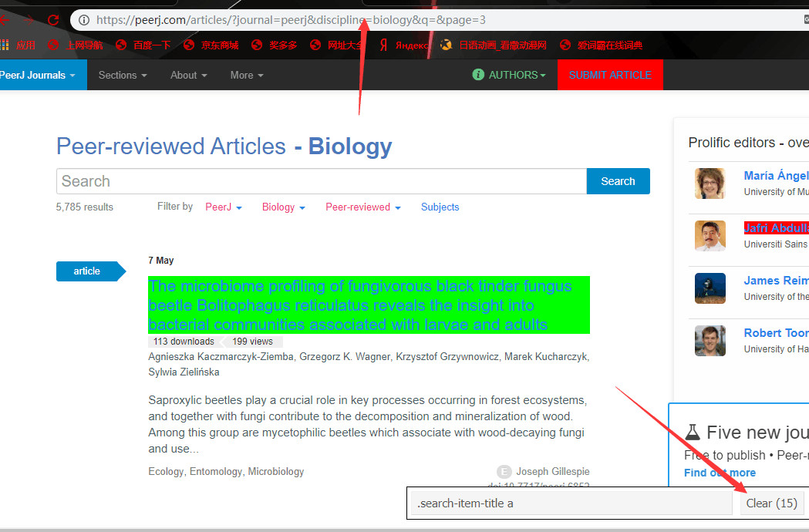Viewport: 809px width, 532px height.
Task: Click the Entomology subject tag
Action: 216,471
